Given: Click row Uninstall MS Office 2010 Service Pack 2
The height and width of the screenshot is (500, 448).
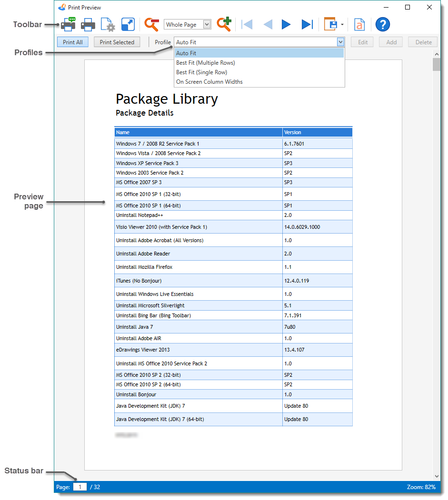Looking at the screenshot, I should 233,363.
